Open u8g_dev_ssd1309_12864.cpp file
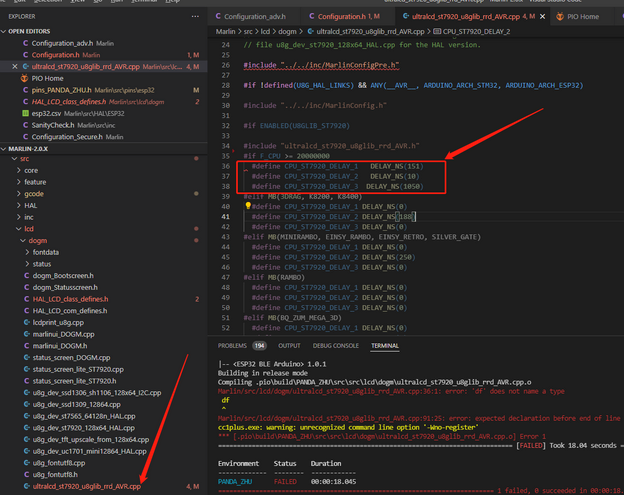The image size is (624, 495). [76, 404]
